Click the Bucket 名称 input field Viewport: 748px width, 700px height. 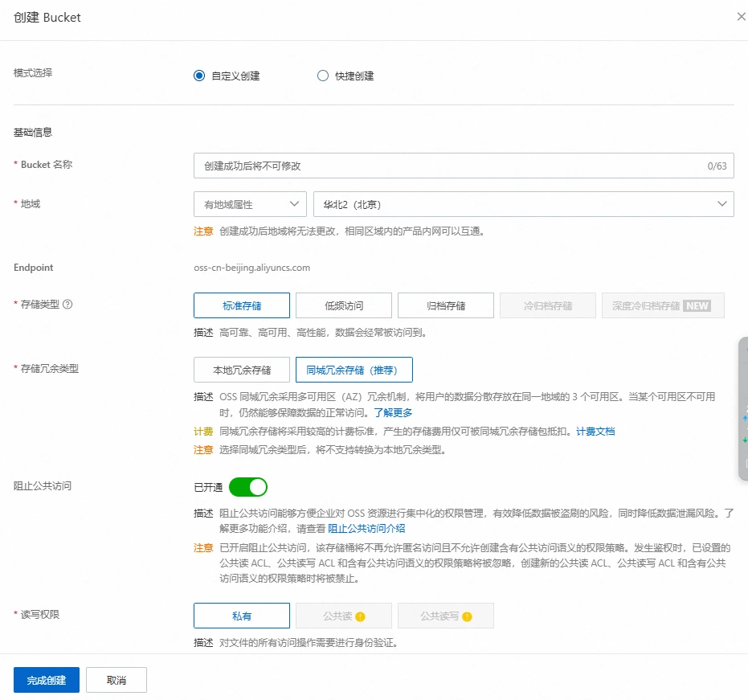click(x=450, y=166)
